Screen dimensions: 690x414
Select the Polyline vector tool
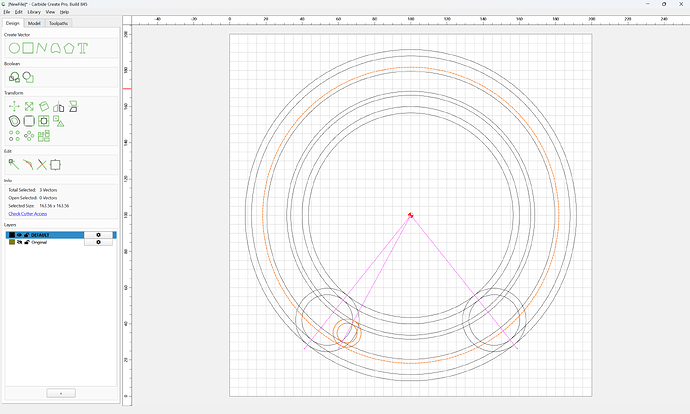tap(42, 48)
